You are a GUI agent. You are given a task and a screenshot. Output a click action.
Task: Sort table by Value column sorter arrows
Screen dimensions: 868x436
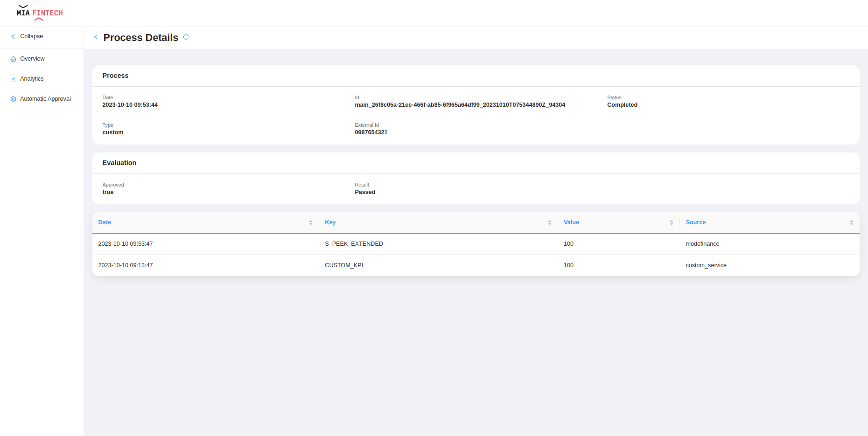click(x=671, y=223)
